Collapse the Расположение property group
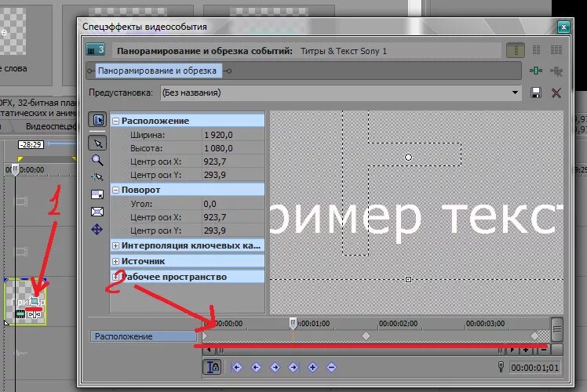This screenshot has width=587, height=392. [116, 121]
